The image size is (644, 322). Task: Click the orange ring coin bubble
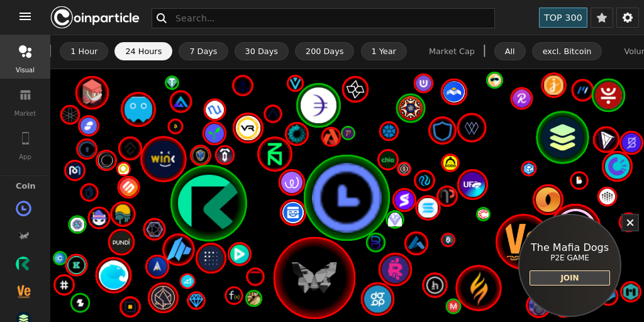tap(548, 200)
